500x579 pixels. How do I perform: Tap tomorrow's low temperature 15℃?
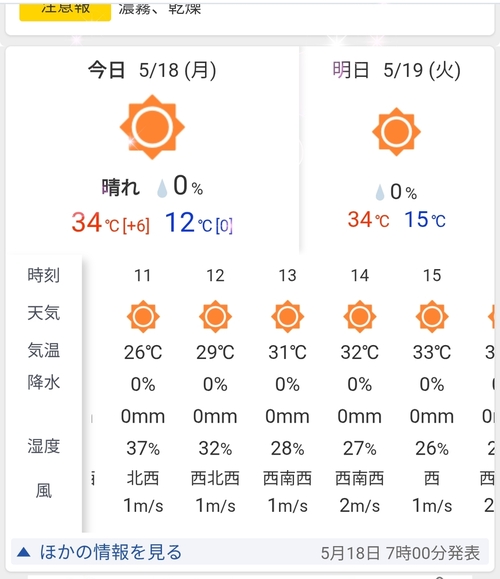pyautogui.click(x=425, y=220)
